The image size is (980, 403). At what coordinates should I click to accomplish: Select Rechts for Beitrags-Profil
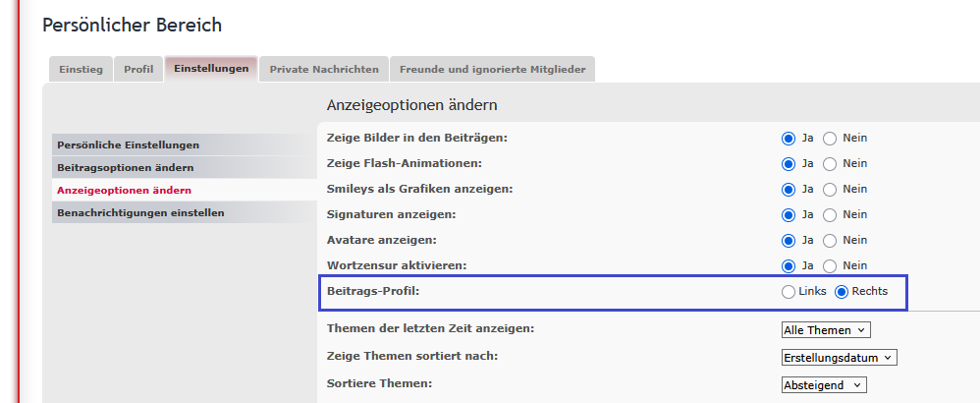tap(842, 292)
